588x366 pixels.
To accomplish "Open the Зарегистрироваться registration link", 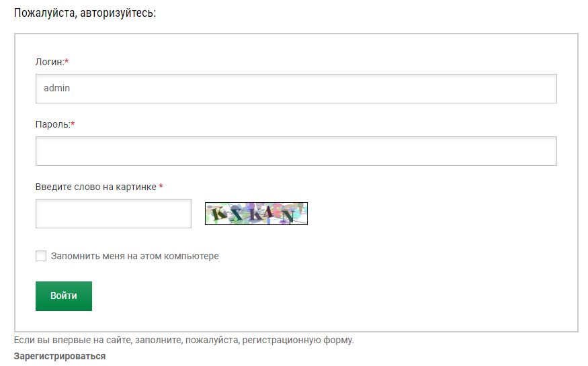I will click(x=60, y=356).
